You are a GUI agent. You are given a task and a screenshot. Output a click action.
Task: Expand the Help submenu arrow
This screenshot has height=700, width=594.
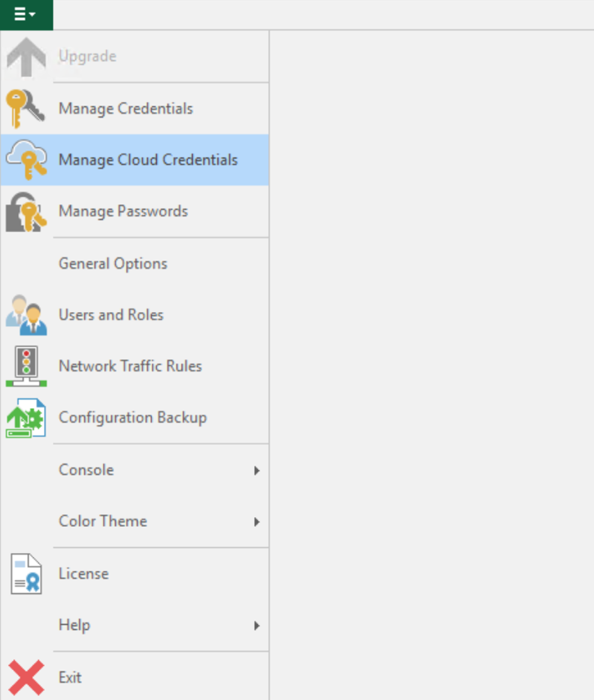257,626
